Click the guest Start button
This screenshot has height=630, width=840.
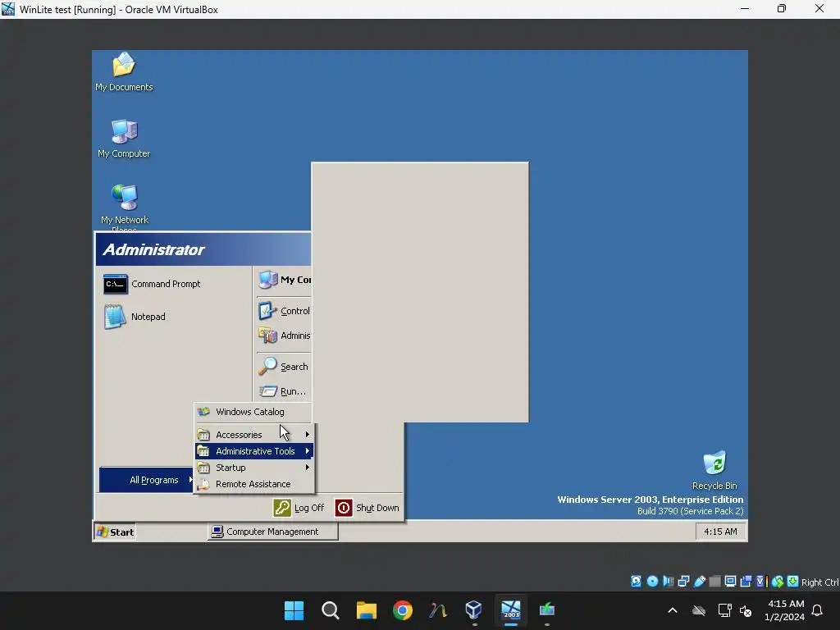coord(115,532)
